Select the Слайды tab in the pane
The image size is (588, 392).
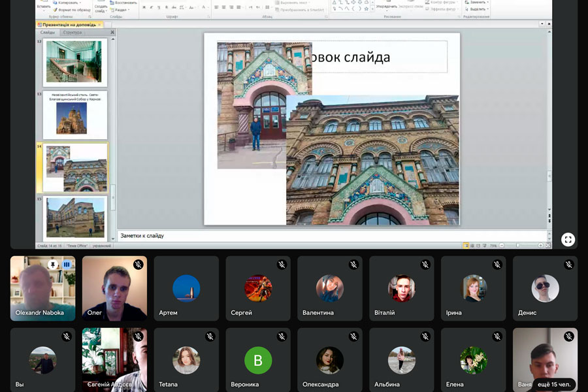pyautogui.click(x=48, y=32)
